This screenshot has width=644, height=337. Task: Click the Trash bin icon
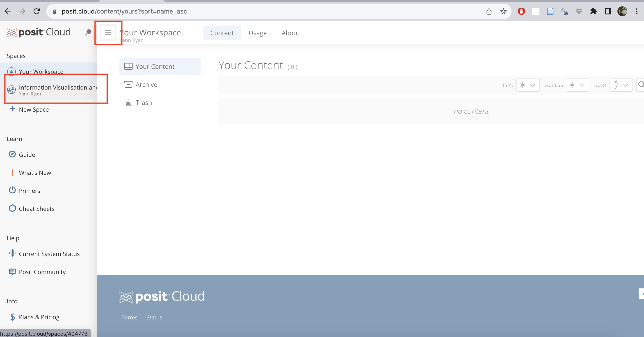click(128, 103)
